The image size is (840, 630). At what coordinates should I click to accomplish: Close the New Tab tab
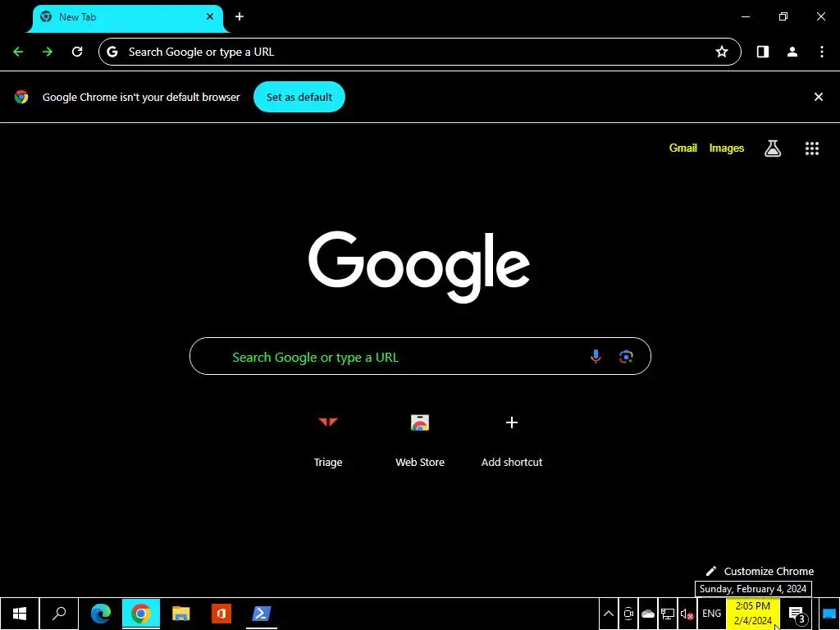tap(210, 16)
